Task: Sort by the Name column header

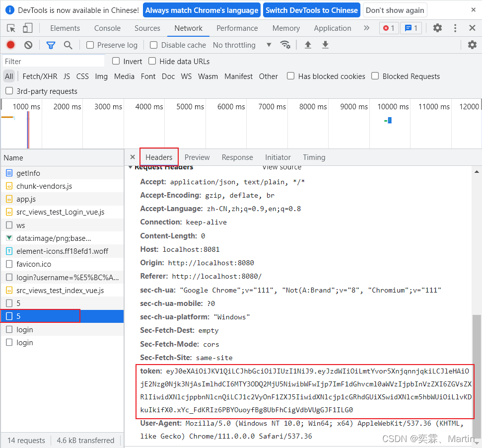Action: pyautogui.click(x=62, y=158)
